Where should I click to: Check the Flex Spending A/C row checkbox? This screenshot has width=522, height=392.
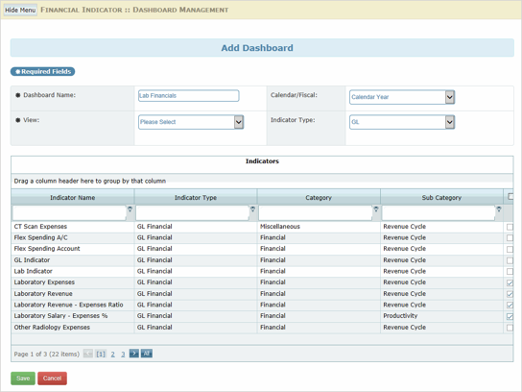(510, 238)
